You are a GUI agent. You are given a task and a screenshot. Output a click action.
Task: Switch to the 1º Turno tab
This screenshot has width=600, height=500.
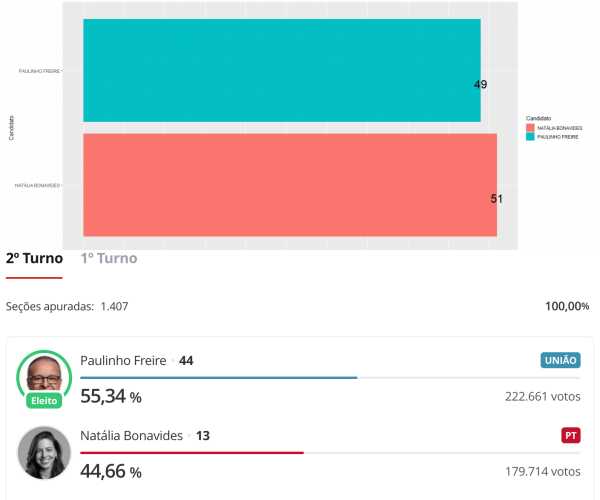click(109, 258)
